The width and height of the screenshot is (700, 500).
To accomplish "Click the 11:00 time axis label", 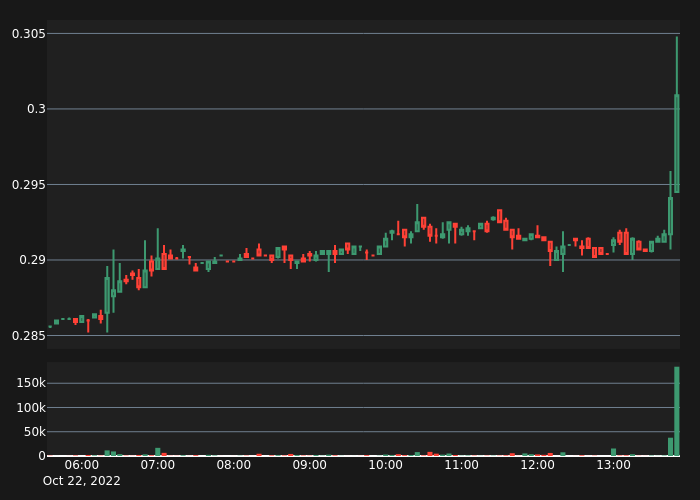I will click(x=462, y=465).
